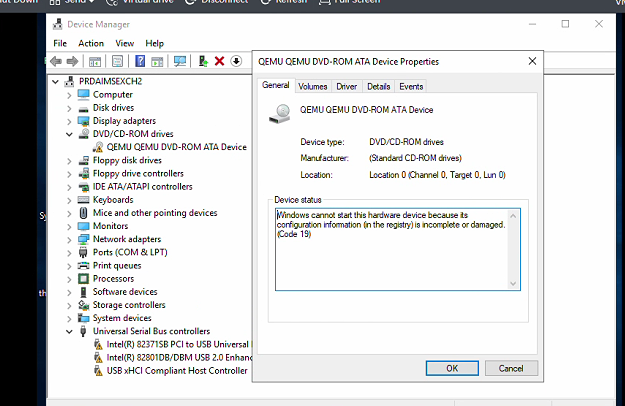
Task: Open the Help menu
Action: 154,43
